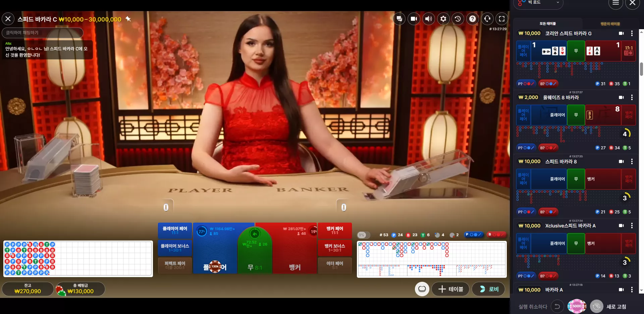Click the scrollbar up arrow in table list
644x314 pixels.
click(x=641, y=32)
